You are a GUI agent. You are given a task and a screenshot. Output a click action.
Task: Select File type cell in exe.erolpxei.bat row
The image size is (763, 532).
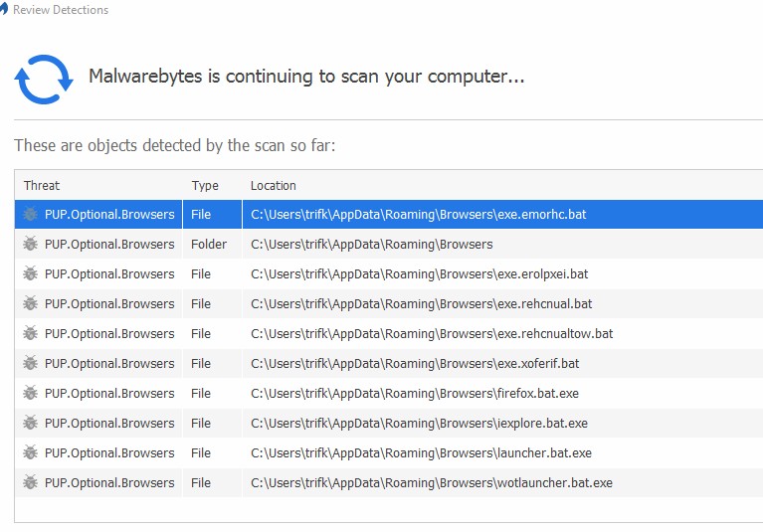tap(201, 273)
